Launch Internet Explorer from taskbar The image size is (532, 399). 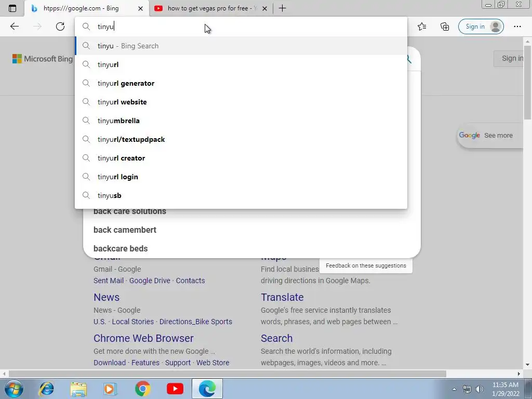pyautogui.click(x=46, y=389)
